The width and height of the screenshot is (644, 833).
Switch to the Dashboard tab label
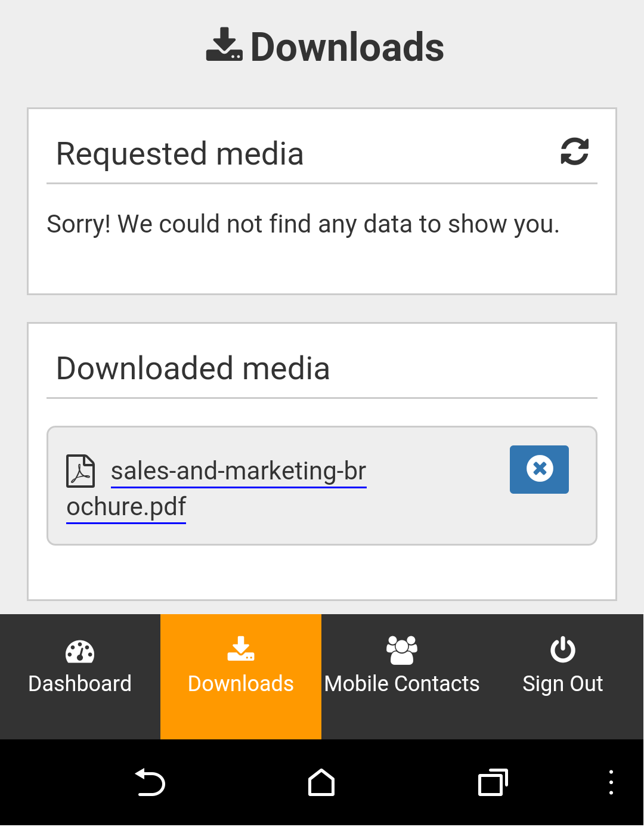coord(80,683)
